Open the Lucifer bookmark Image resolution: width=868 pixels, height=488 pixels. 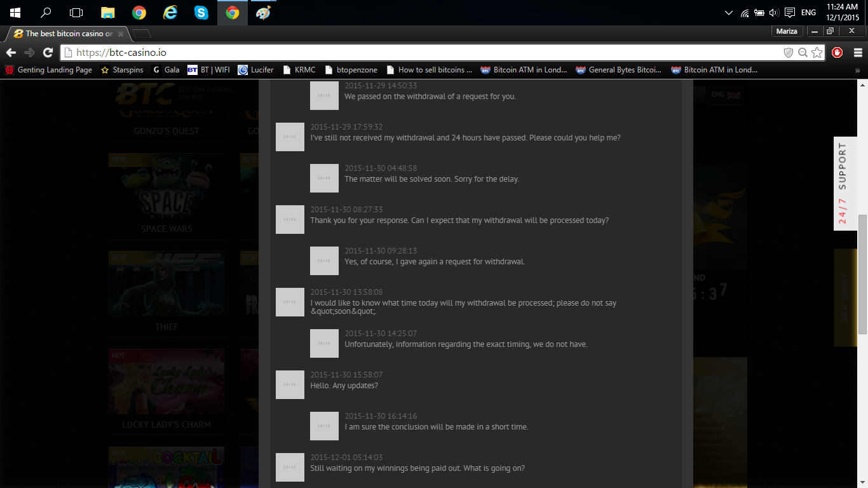click(x=256, y=70)
